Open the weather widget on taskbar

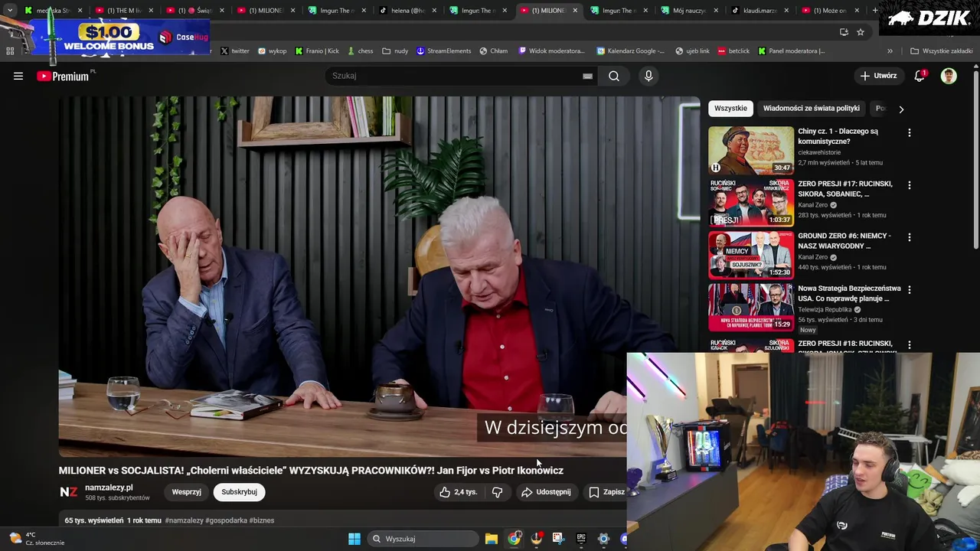tap(37, 539)
